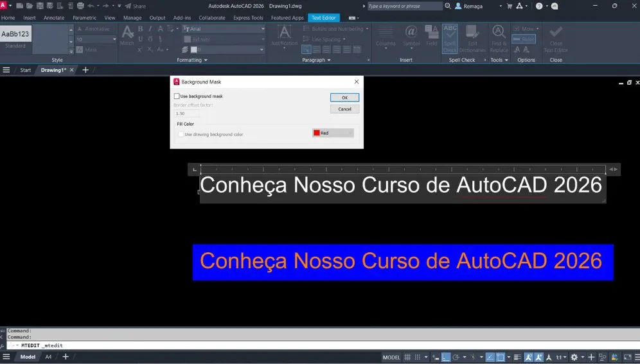Click OK in Background Mask dialog
Screen dimensions: 640x364
coord(344,98)
